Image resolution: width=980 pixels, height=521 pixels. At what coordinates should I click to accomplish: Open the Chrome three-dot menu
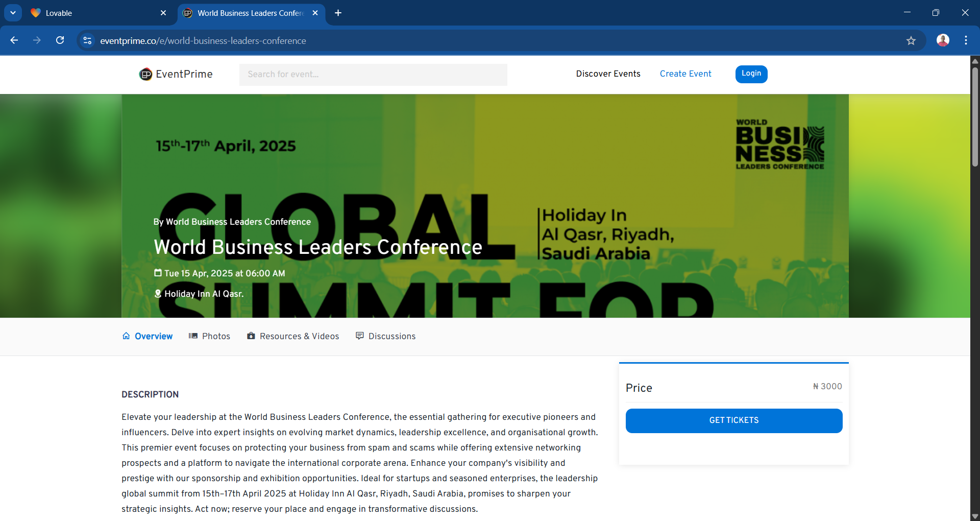(x=966, y=40)
